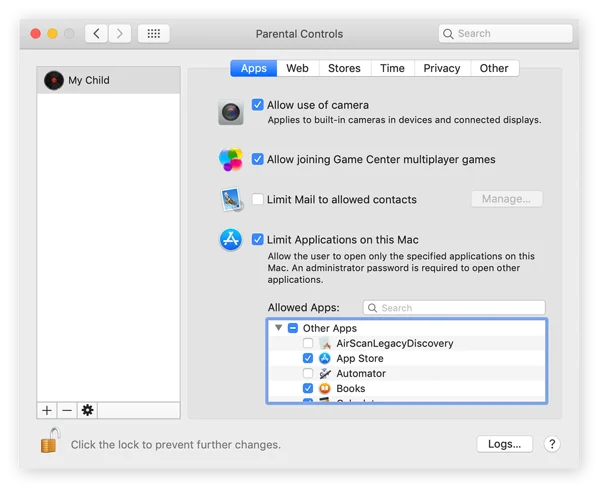Switch to the Web tab
600x489 pixels.
(297, 68)
